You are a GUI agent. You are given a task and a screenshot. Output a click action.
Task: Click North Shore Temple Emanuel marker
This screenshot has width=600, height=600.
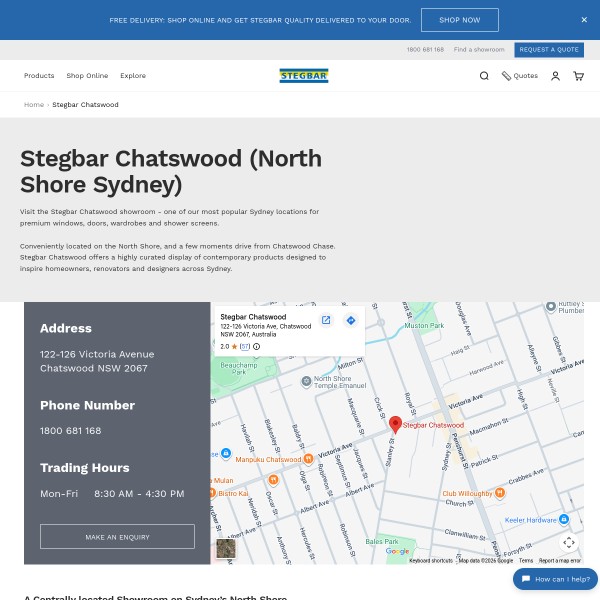[306, 382]
